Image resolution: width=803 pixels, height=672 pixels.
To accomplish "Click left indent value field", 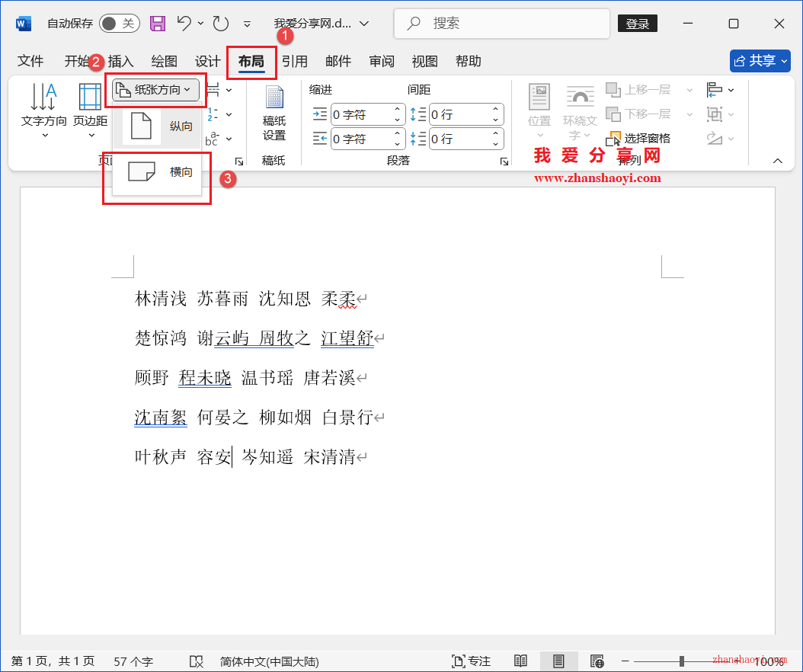I will pos(362,115).
